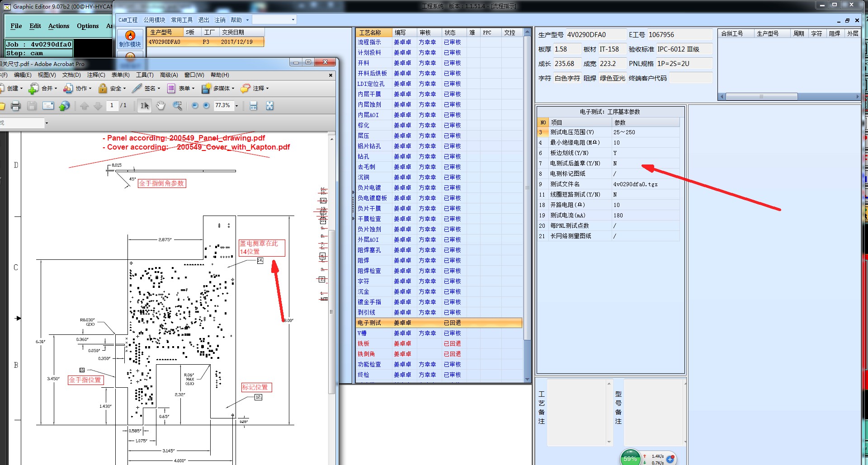Image resolution: width=868 pixels, height=465 pixels.
Task: Click the blue plus icon beside network speed
Action: point(670,459)
